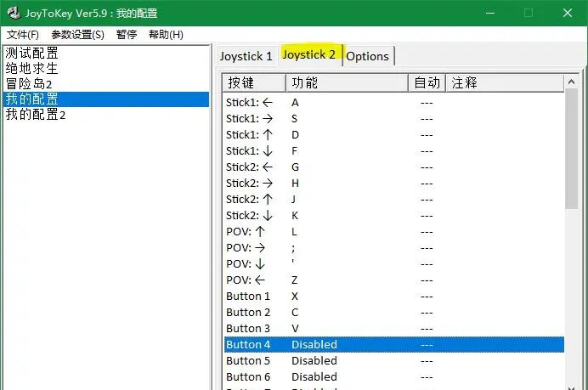Image resolution: width=588 pixels, height=390 pixels.
Task: Switch to the Joystick 2 tab
Action: point(309,54)
